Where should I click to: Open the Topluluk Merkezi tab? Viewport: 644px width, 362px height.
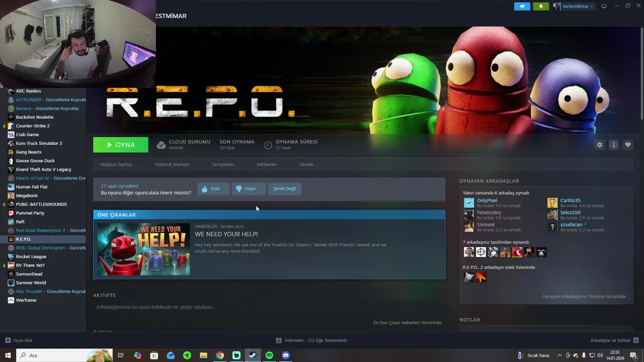coord(172,164)
